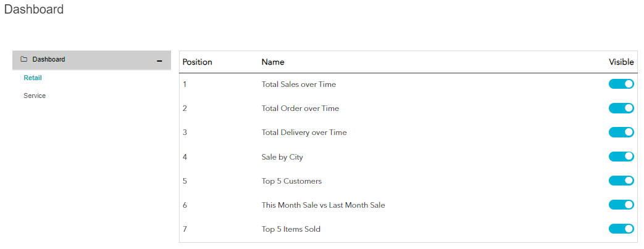This screenshot has height=249, width=644.
Task: Switch off Top 5 Items Sold visibility
Action: [x=621, y=229]
